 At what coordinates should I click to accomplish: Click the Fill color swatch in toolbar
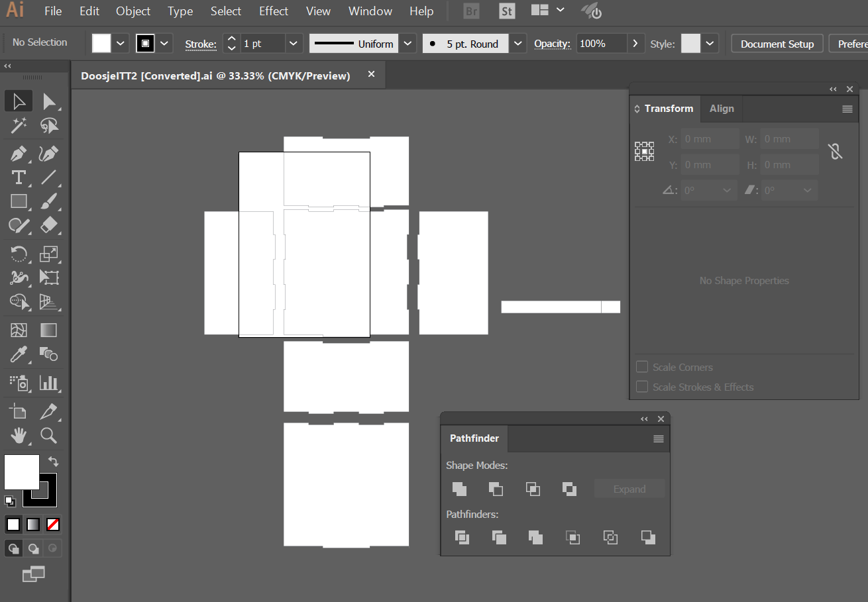click(22, 472)
